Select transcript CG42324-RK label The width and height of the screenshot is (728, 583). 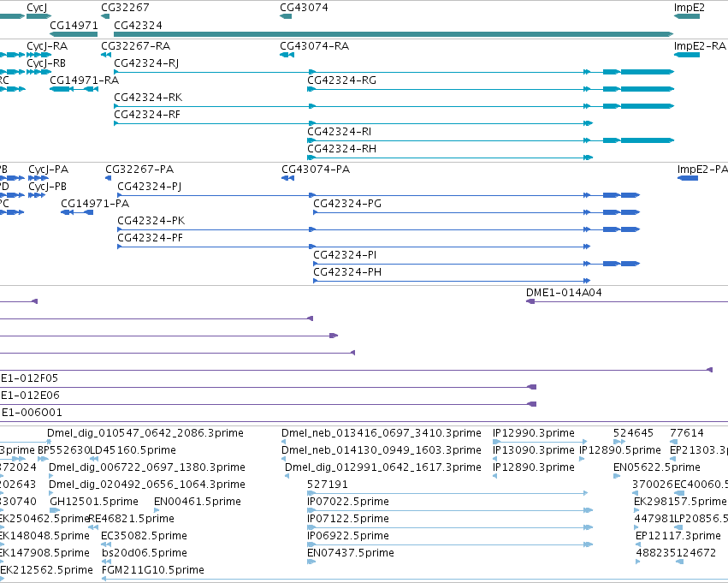pyautogui.click(x=148, y=97)
